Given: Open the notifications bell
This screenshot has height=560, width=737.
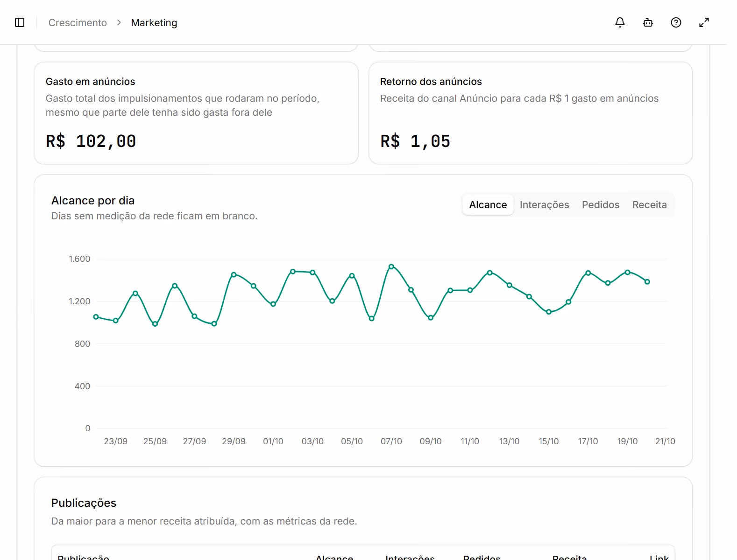Looking at the screenshot, I should tap(620, 22).
